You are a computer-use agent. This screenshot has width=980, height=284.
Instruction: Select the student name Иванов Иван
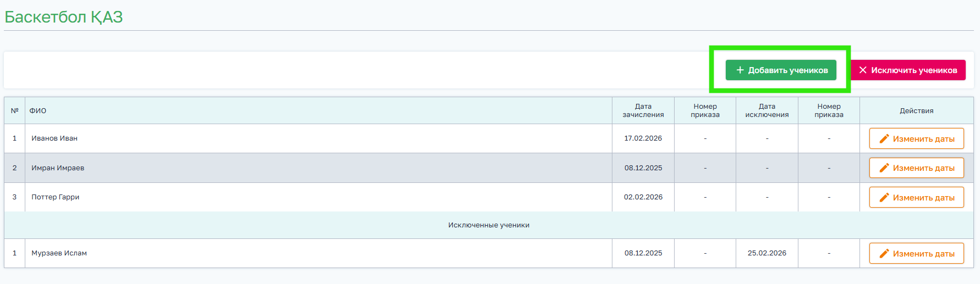coord(54,138)
